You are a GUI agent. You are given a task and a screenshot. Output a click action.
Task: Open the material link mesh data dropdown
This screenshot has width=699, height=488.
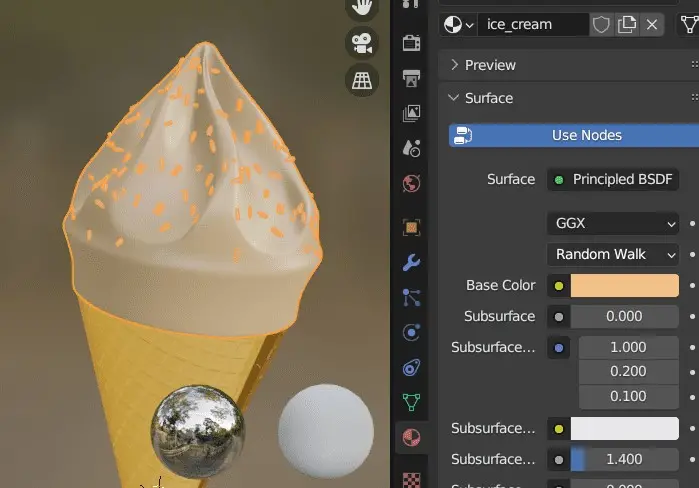(688, 25)
